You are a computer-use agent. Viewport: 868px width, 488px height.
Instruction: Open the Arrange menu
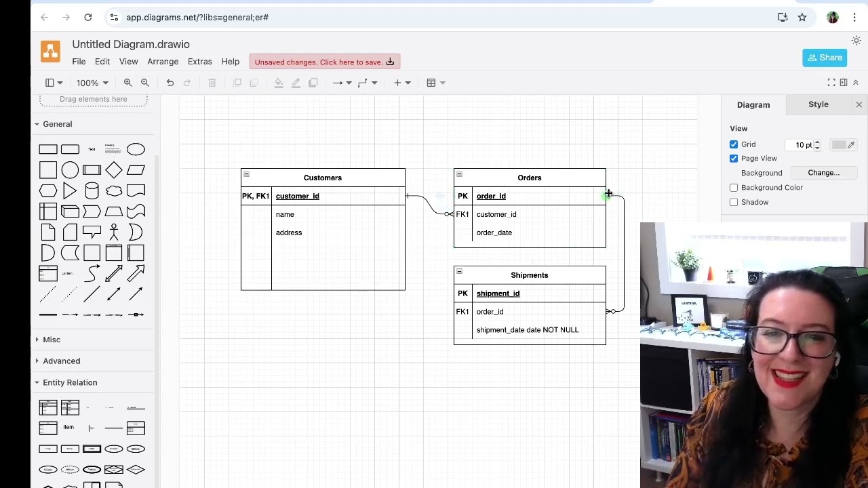coord(163,62)
